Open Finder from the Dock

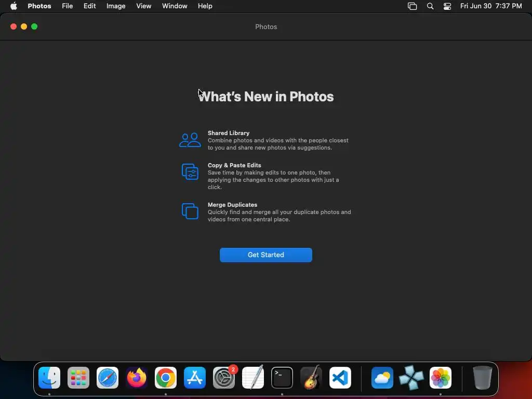point(49,378)
